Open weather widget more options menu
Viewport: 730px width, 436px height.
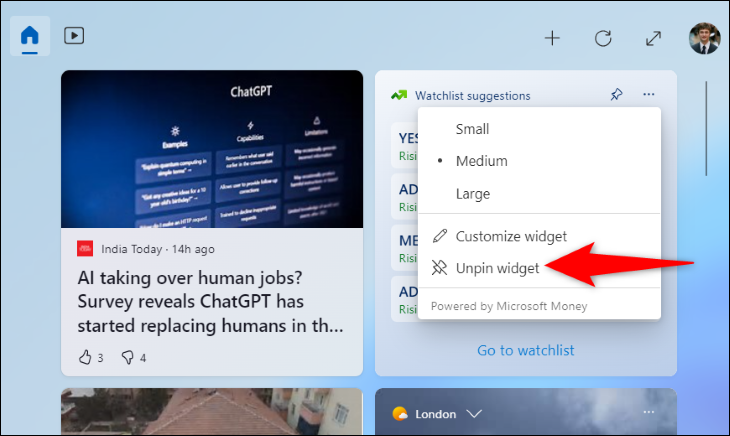pyautogui.click(x=649, y=412)
